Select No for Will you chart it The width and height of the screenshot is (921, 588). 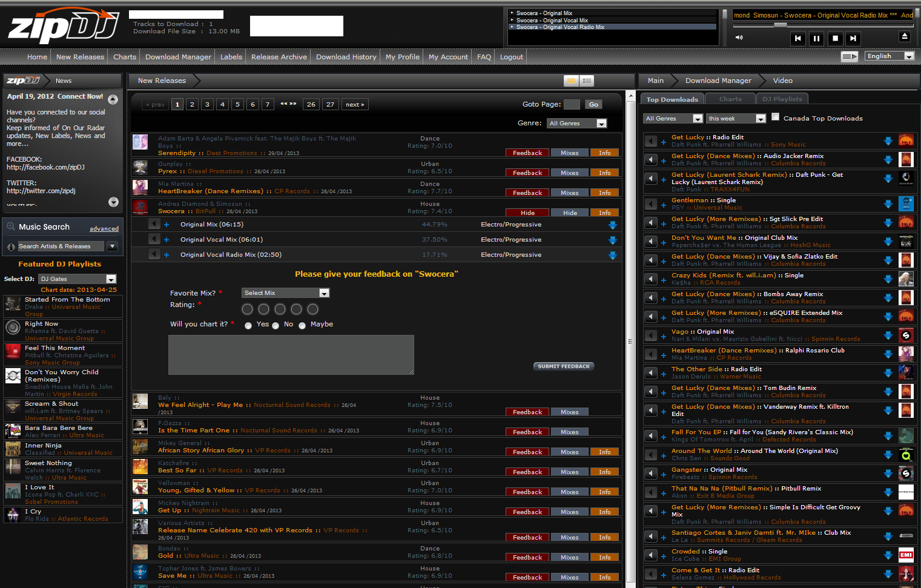(x=276, y=326)
